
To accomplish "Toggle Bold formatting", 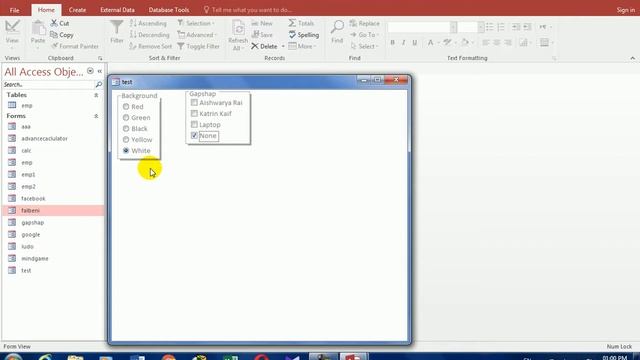I will point(393,42).
